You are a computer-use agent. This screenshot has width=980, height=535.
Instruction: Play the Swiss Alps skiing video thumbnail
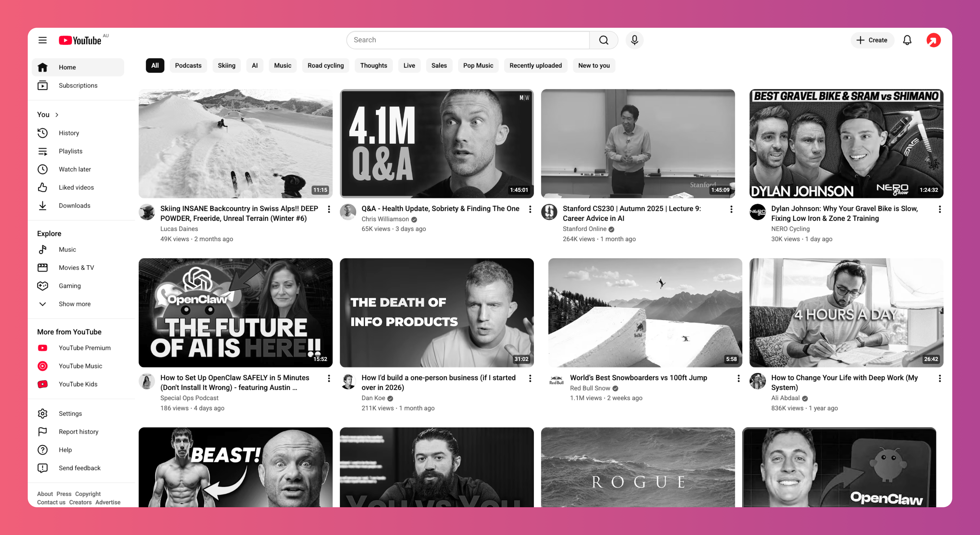[235, 143]
